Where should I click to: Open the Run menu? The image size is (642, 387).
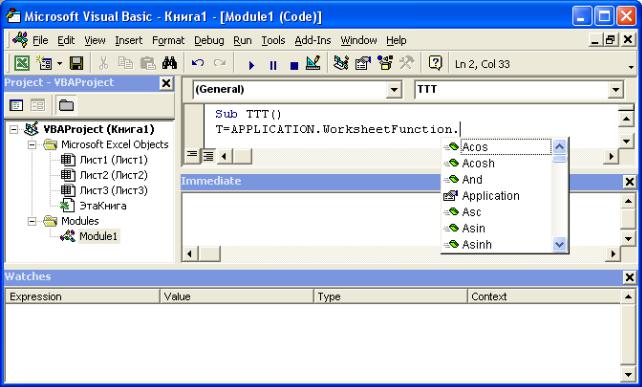[242, 40]
